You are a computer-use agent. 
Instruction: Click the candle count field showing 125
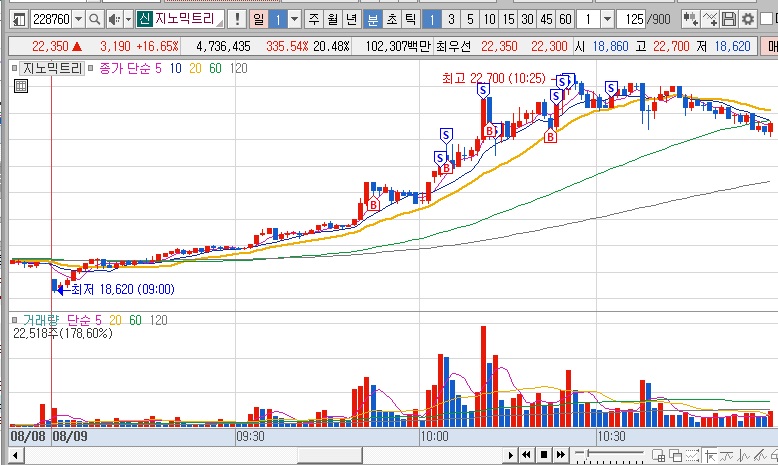pyautogui.click(x=630, y=19)
